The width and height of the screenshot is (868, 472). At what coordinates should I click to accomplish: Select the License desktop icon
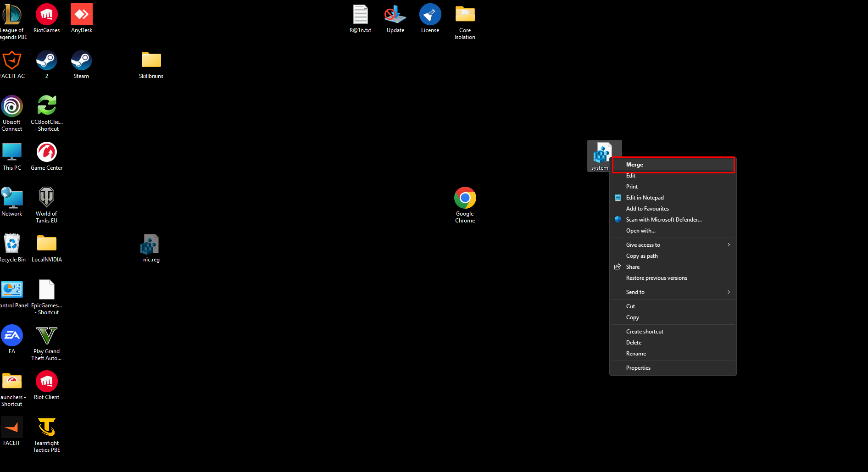click(430, 19)
